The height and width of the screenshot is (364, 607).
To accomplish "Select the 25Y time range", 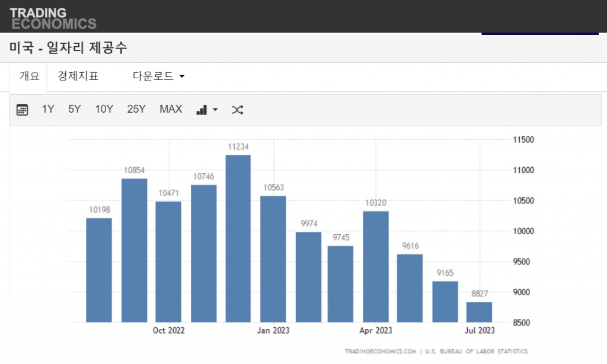I will (136, 109).
